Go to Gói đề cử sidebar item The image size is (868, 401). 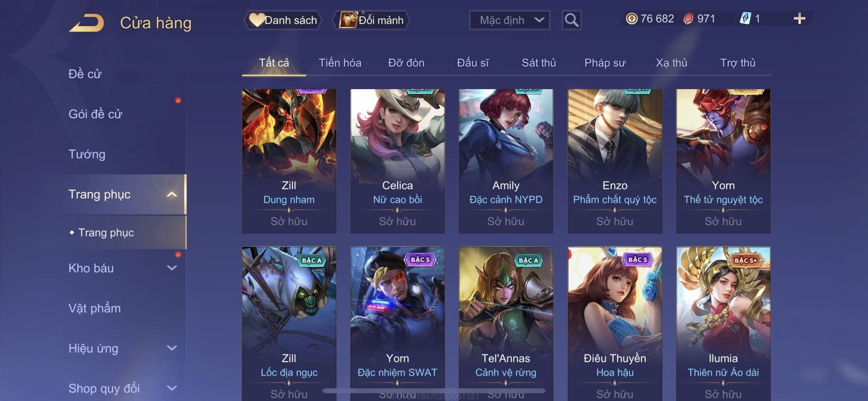pyautogui.click(x=95, y=114)
